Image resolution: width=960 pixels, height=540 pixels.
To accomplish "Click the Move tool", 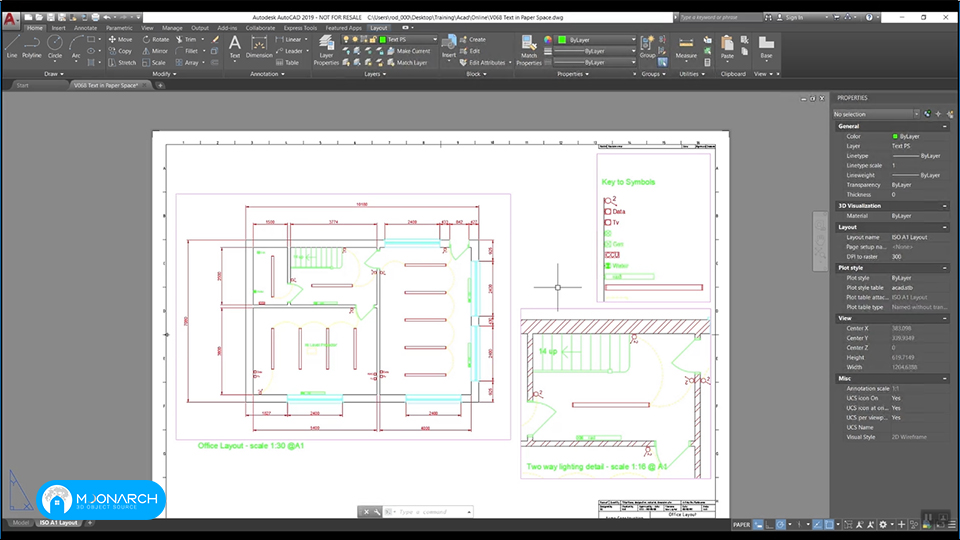I will [120, 39].
